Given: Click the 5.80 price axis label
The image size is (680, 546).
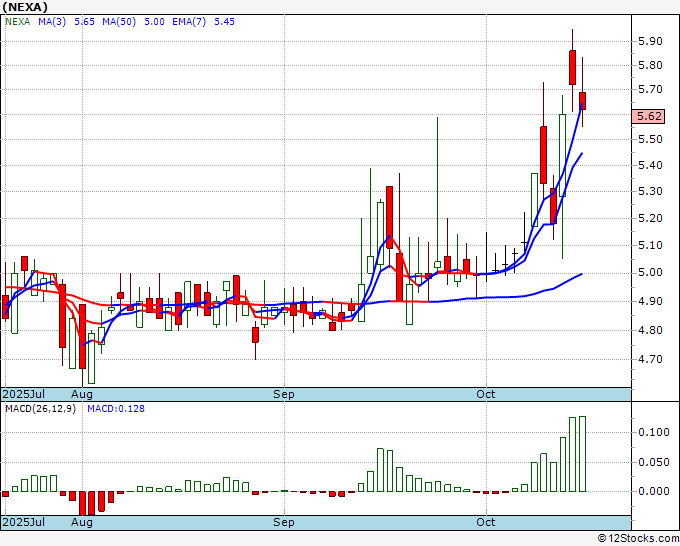Looking at the screenshot, I should [651, 65].
